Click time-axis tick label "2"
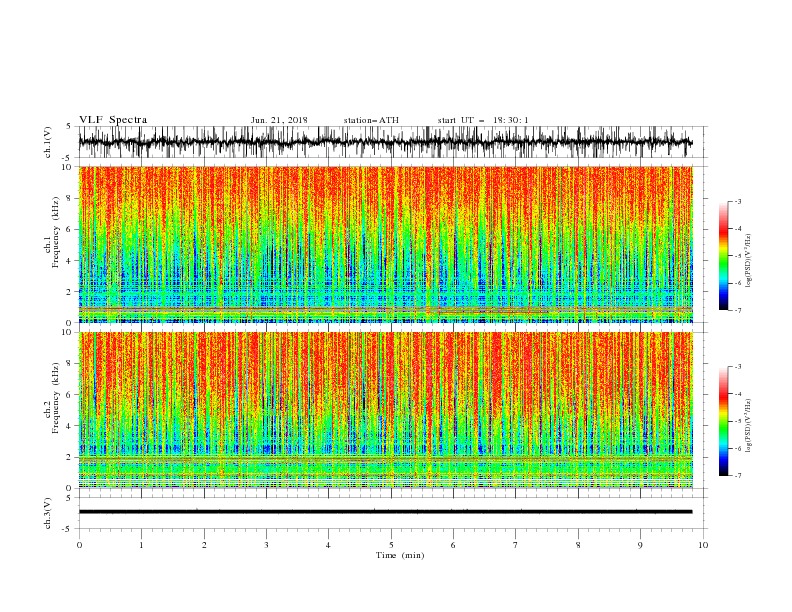 pyautogui.click(x=204, y=545)
